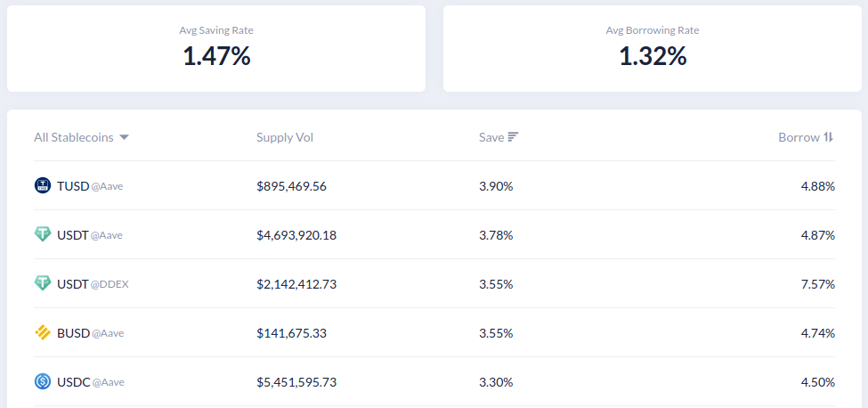Click the USDT DDEX Tether icon
The width and height of the screenshot is (868, 408).
[x=43, y=283]
